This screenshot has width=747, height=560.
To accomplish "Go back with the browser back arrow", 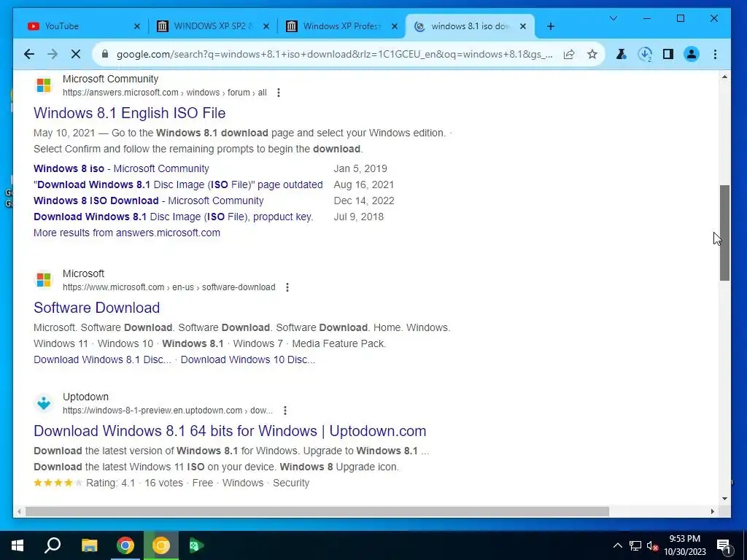I will (x=29, y=54).
